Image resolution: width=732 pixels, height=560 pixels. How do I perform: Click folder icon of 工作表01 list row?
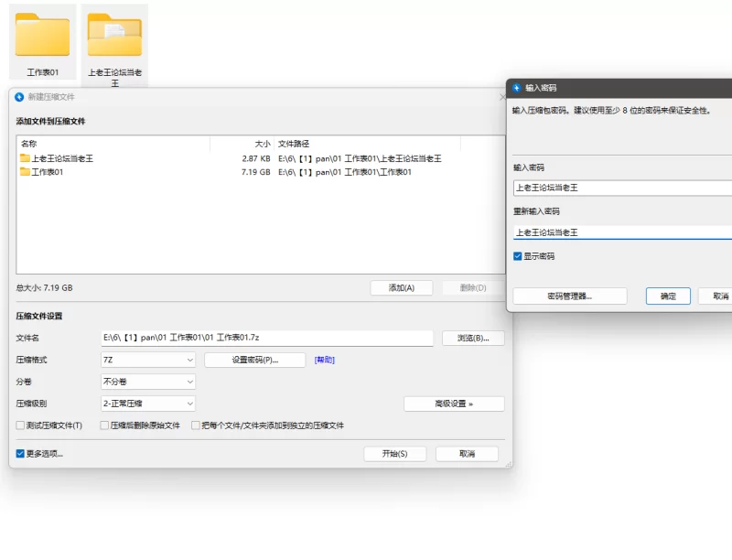tap(25, 172)
